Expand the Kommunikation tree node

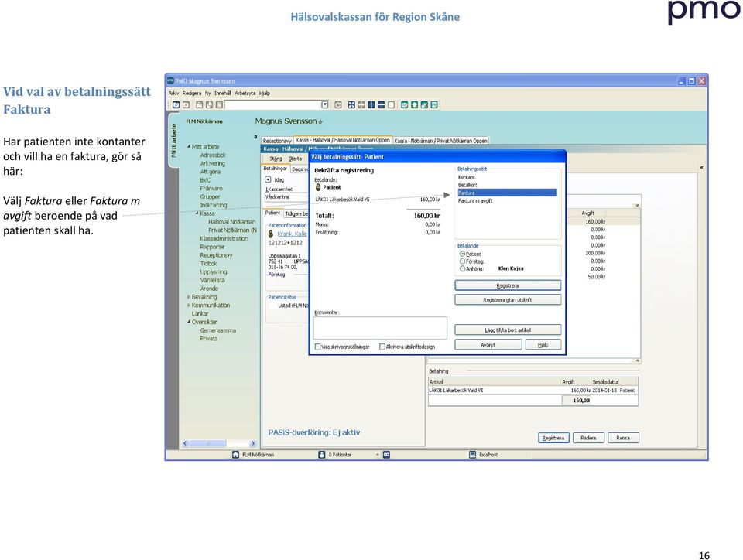pos(189,306)
